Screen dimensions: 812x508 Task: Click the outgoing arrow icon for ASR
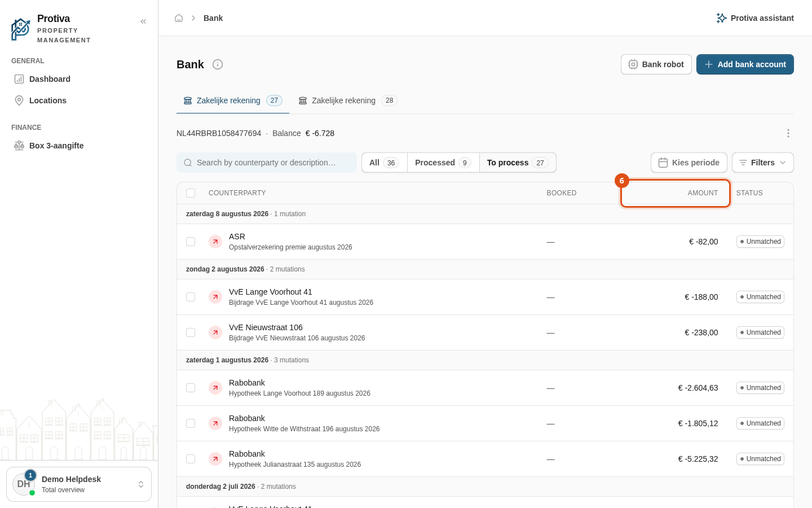coord(215,242)
